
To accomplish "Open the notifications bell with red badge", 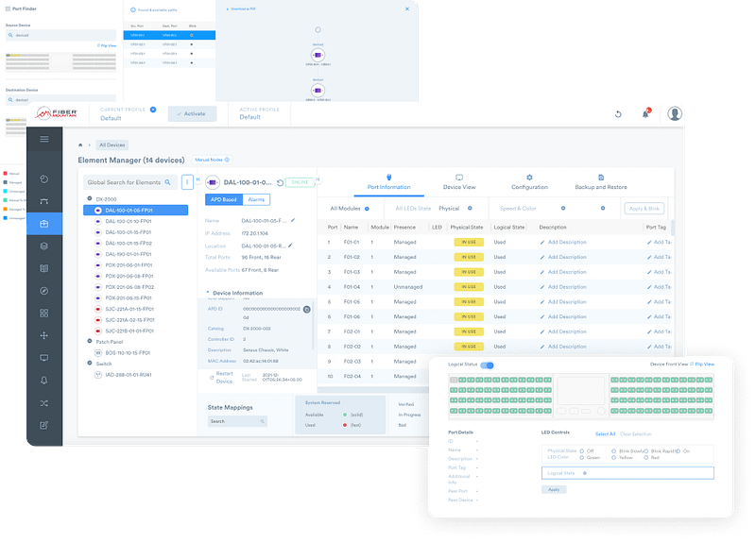I will pos(645,113).
